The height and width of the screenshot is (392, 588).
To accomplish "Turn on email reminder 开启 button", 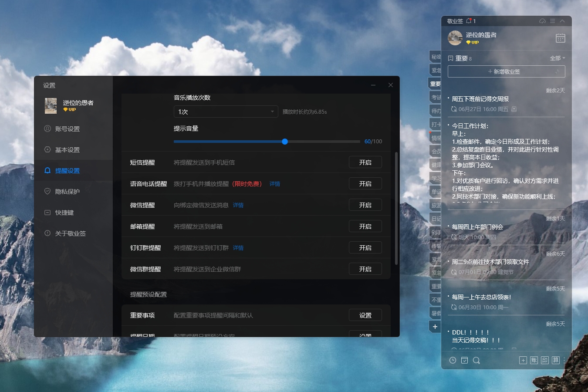I will coord(365,226).
